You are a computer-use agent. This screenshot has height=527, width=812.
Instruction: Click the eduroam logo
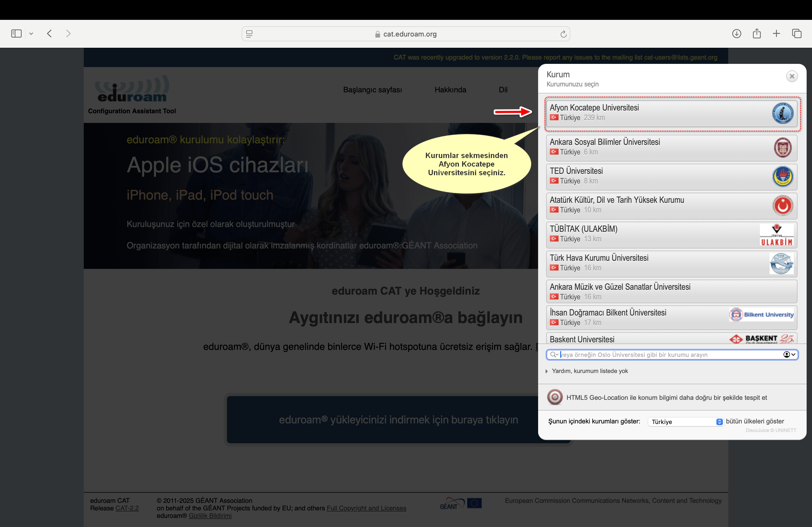click(x=132, y=89)
